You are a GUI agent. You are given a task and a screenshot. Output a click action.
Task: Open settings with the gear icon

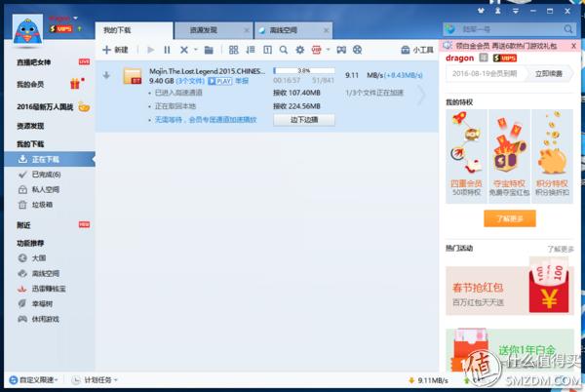(x=300, y=50)
